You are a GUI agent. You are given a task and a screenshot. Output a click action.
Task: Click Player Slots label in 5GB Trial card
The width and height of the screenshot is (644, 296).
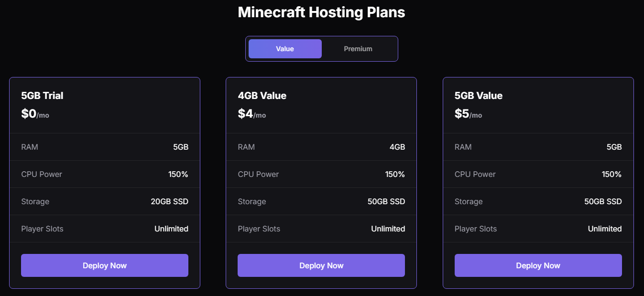coord(42,229)
